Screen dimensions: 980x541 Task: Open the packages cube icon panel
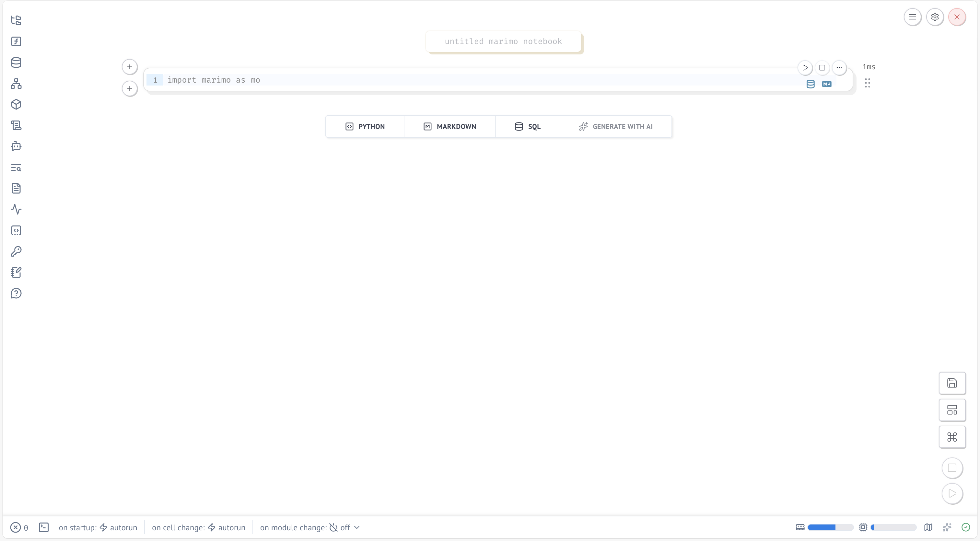pyautogui.click(x=16, y=105)
